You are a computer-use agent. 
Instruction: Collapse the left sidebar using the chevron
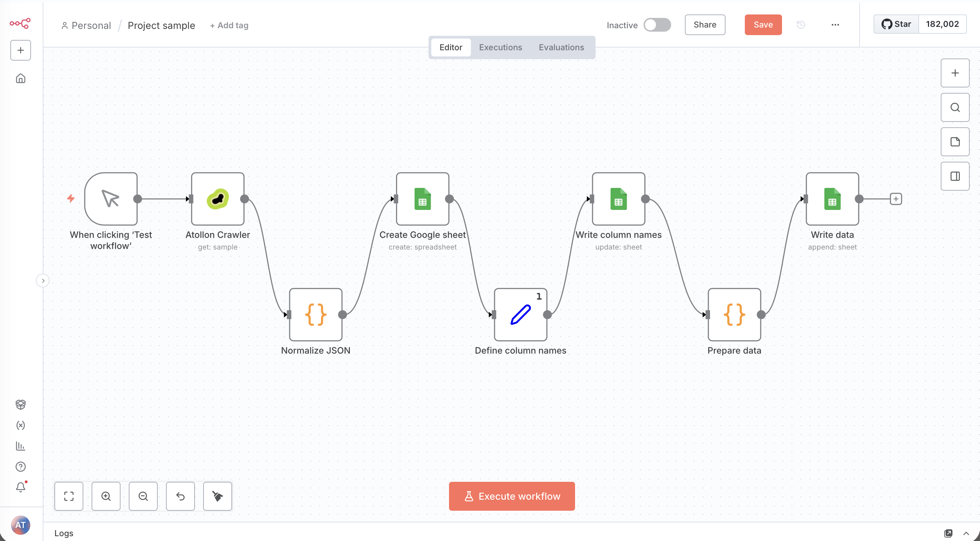(43, 280)
